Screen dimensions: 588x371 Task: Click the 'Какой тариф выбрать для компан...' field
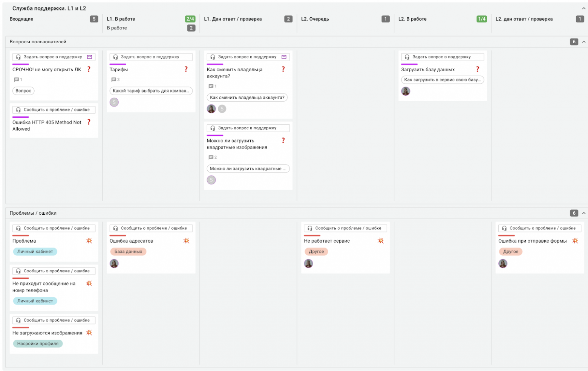(151, 91)
